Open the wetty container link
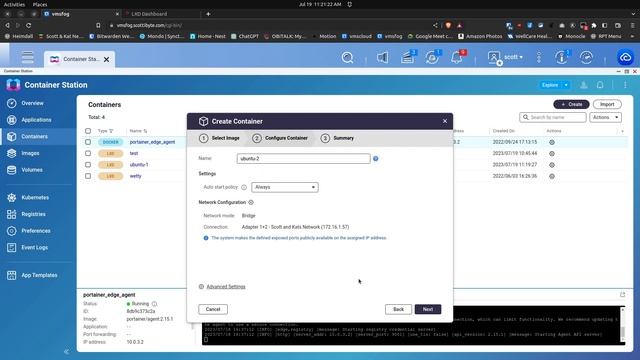 (136, 176)
